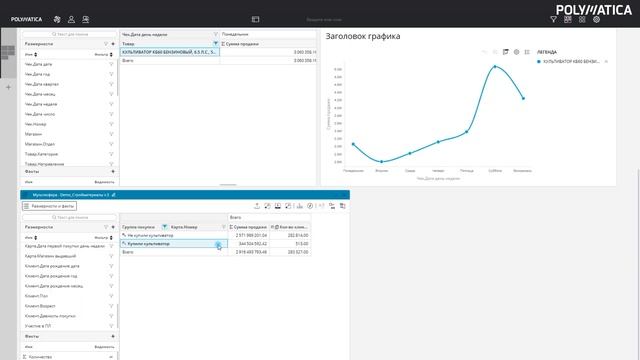Toggle visibility of the Количество fact
640x360 pixels.
coord(111,357)
